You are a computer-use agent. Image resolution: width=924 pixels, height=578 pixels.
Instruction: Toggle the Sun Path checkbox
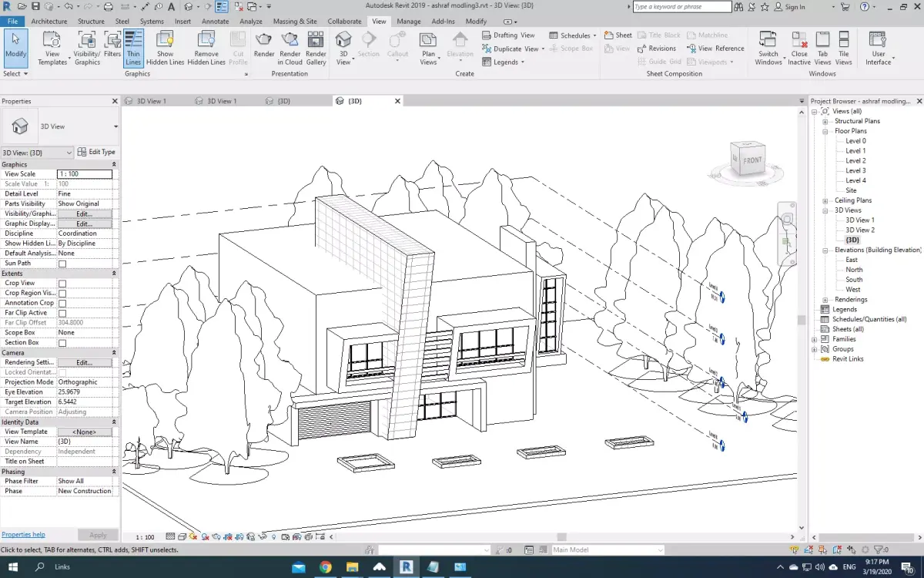62,264
